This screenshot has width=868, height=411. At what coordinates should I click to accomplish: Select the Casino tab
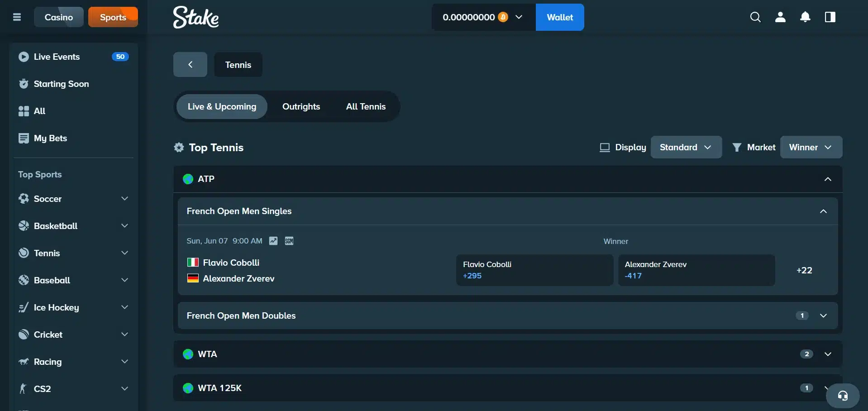coord(59,17)
